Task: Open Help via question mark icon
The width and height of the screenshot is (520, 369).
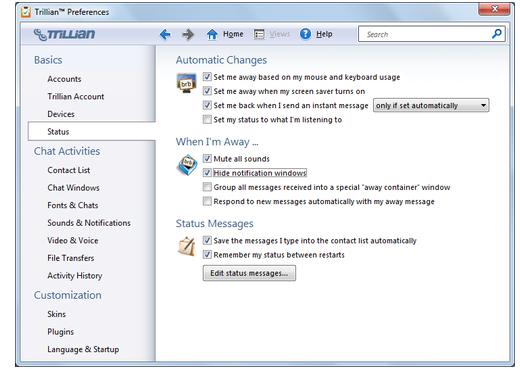Action: pos(305,34)
